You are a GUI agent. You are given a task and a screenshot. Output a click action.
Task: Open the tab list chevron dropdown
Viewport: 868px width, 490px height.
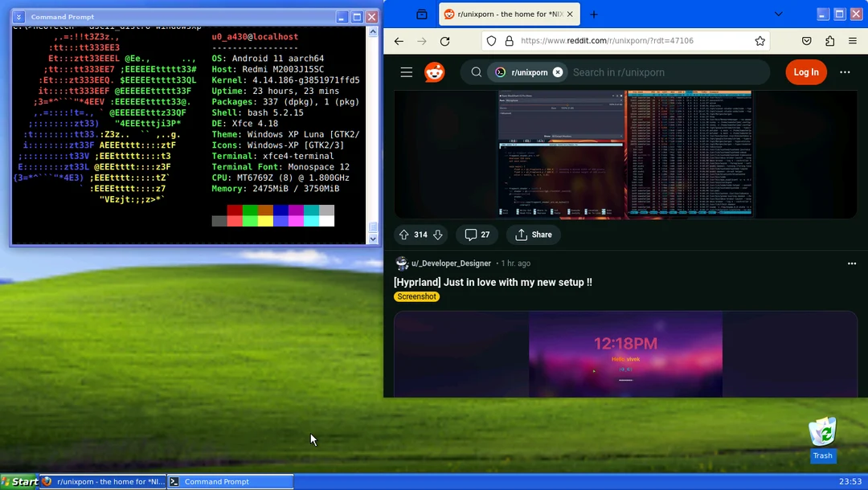pos(777,14)
